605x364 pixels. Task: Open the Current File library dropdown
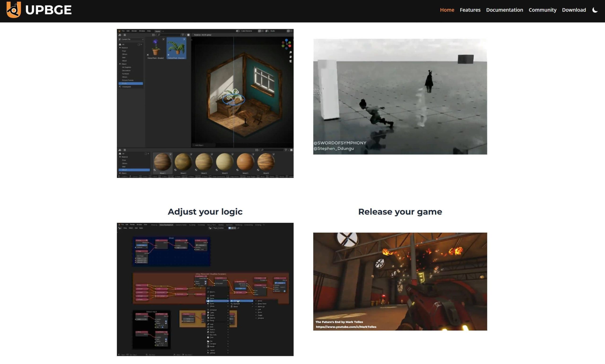pyautogui.click(x=131, y=39)
